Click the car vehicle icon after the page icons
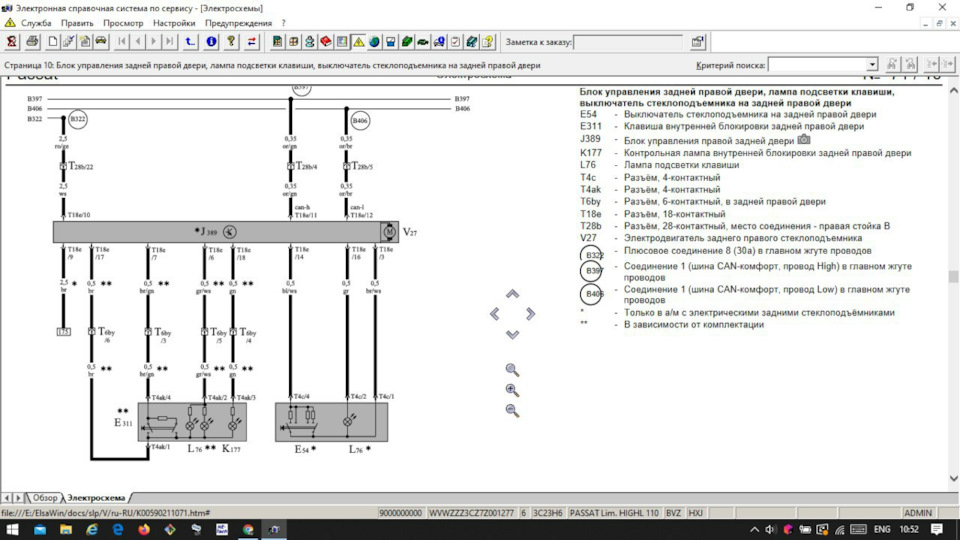 pyautogui.click(x=100, y=42)
